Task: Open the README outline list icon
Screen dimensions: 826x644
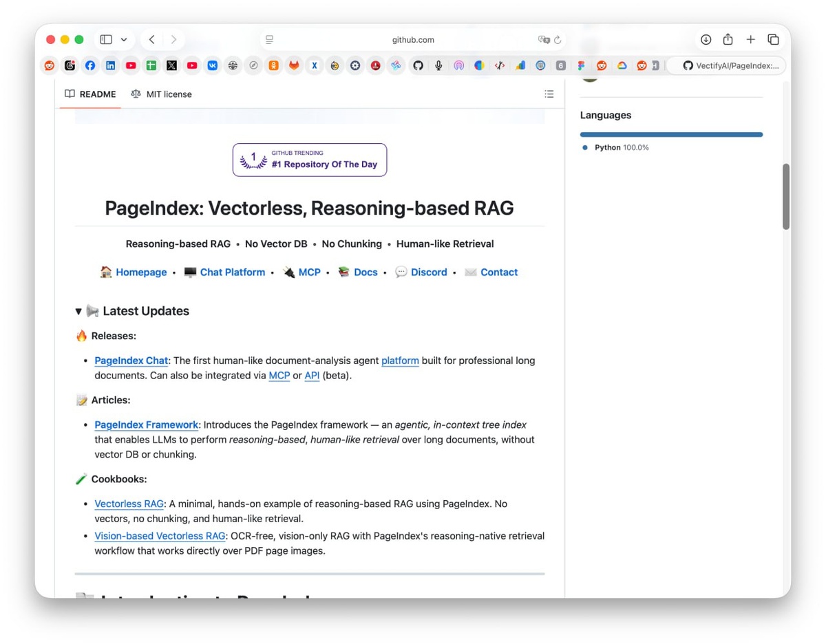Action: [549, 94]
